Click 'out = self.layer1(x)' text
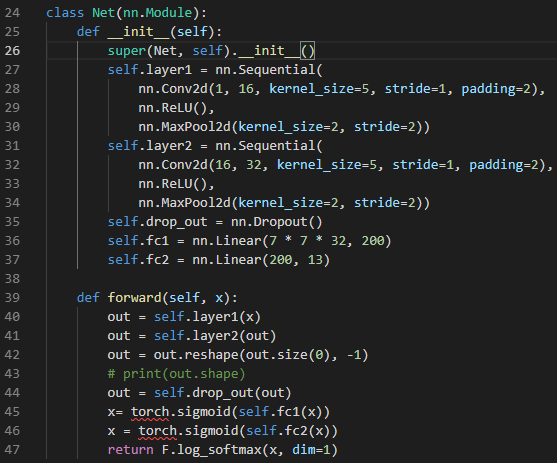 point(184,317)
